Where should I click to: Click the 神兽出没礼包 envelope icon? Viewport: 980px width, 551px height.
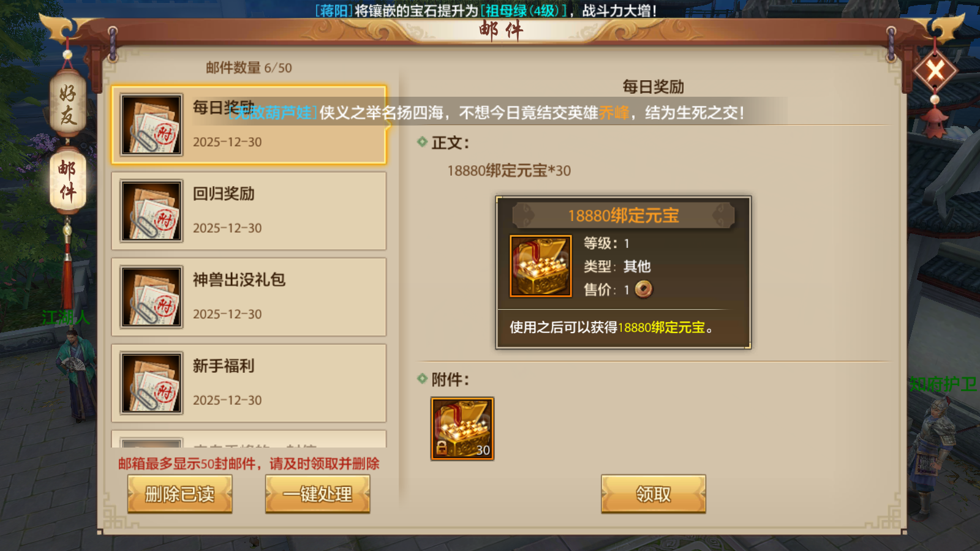[151, 297]
